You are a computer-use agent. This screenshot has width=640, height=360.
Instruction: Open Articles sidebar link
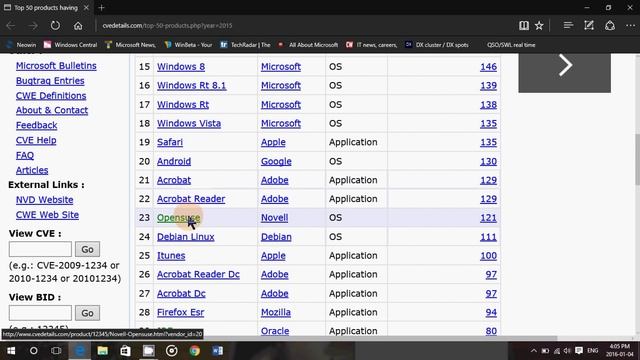[32, 170]
